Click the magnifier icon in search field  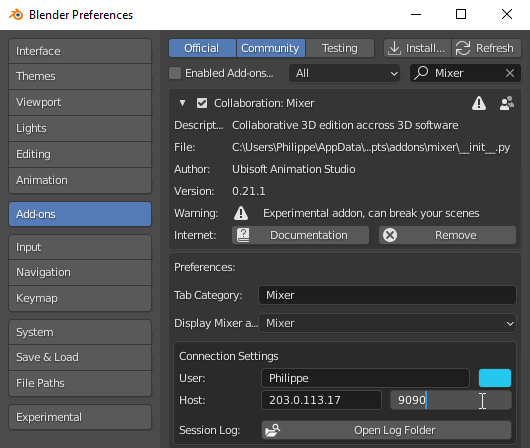point(421,73)
